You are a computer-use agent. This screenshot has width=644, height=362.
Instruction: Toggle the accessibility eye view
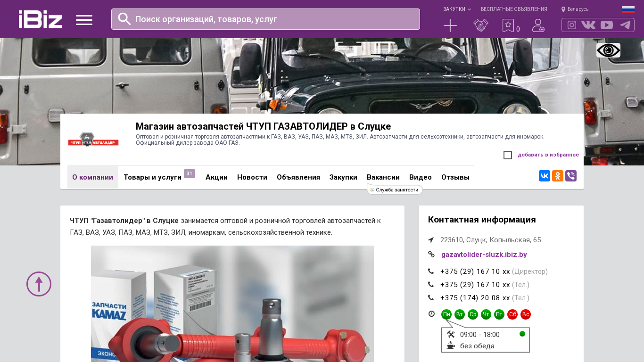click(x=608, y=50)
